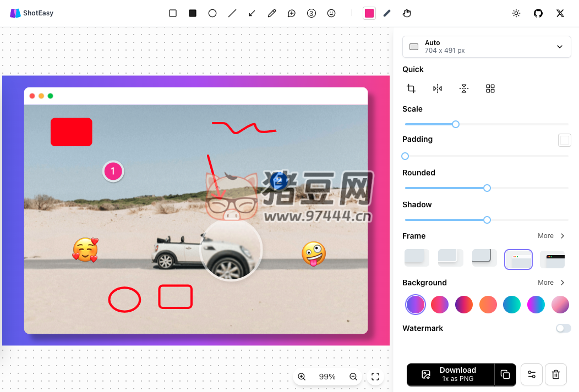This screenshot has width=579, height=392.
Task: Toggle light/dark theme with sun icon
Action: tap(516, 13)
